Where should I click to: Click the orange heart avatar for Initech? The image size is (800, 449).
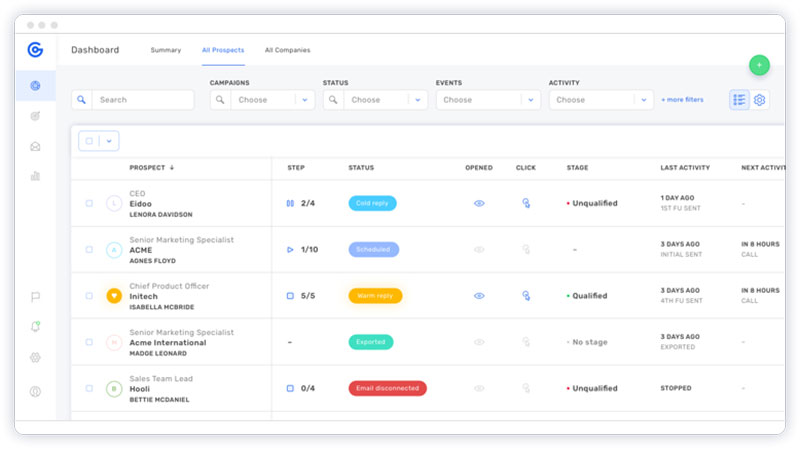114,295
